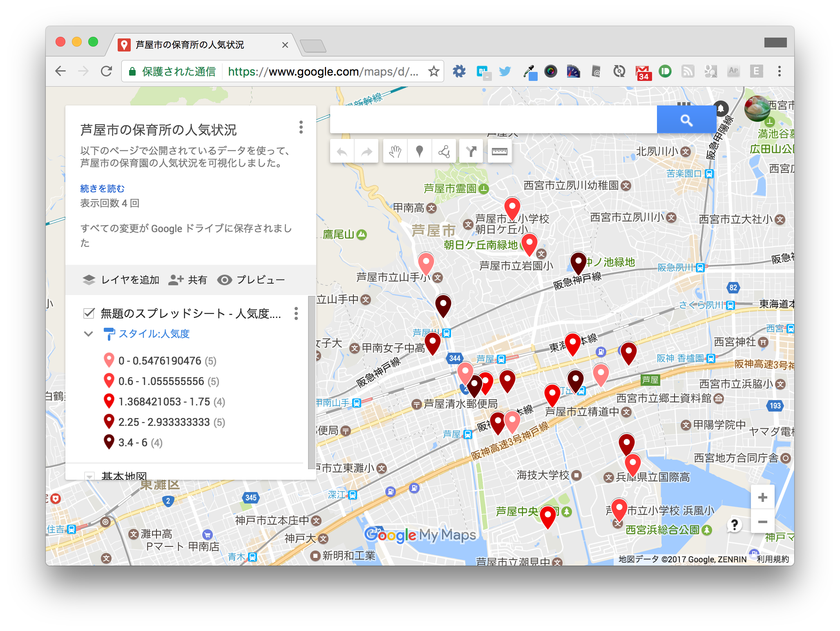Image resolution: width=840 pixels, height=631 pixels.
Task: Open a new browser tab
Action: [313, 46]
